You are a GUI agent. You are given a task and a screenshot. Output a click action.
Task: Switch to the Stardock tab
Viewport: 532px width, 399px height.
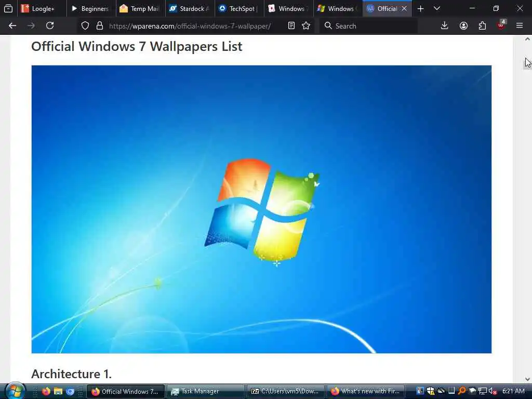coord(190,8)
